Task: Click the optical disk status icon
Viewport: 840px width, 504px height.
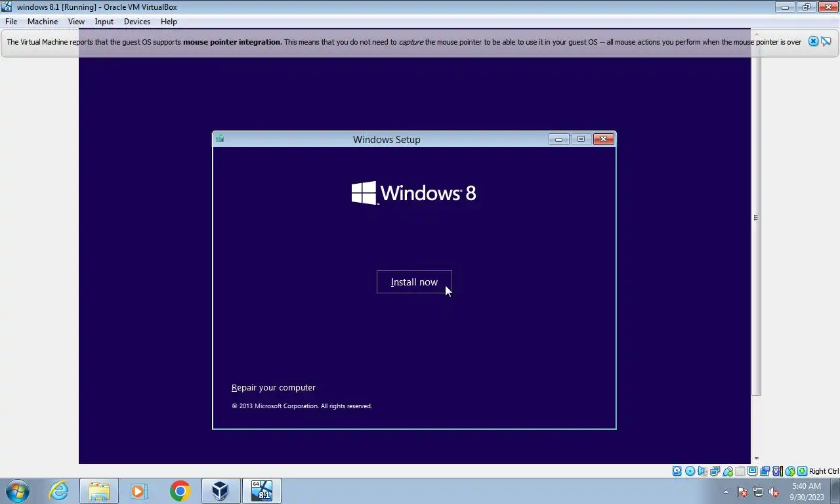Action: click(690, 471)
